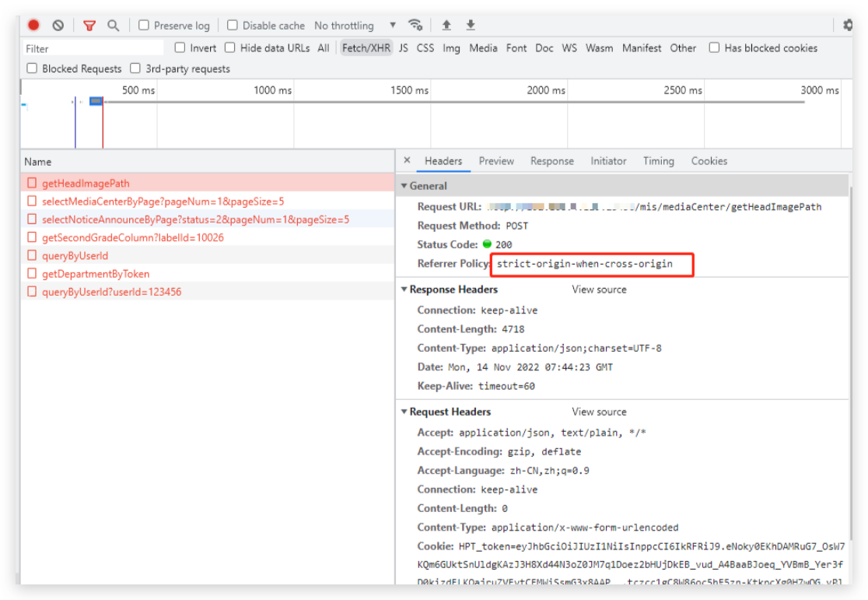Open the Timing tab

pos(658,160)
